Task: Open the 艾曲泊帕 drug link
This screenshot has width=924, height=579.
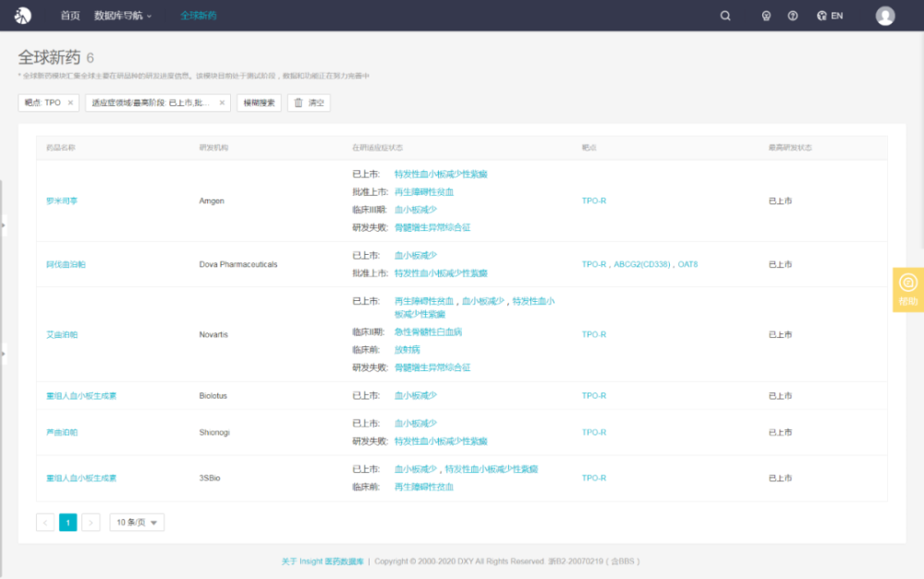Action: 62,335
